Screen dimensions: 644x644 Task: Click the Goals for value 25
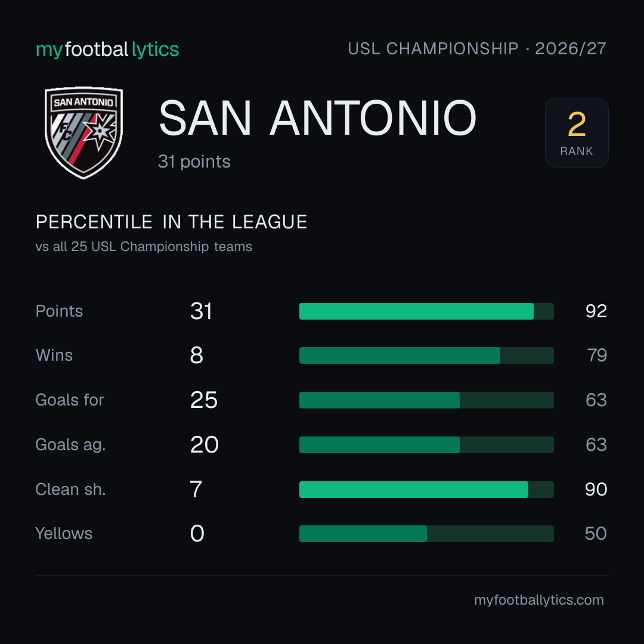pos(204,400)
